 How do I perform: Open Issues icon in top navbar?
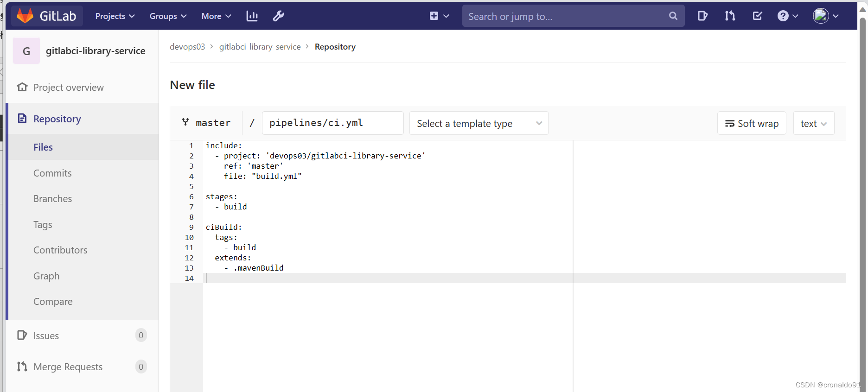pos(702,16)
